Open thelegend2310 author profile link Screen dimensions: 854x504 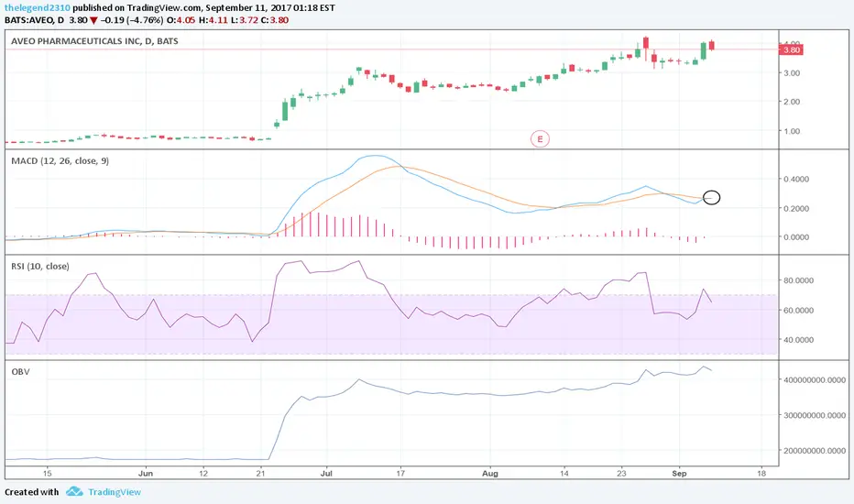tap(38, 8)
